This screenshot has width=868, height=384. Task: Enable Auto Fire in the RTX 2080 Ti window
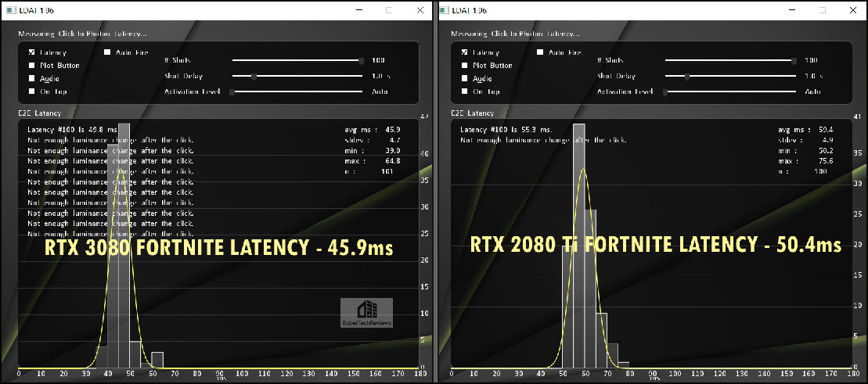pyautogui.click(x=540, y=52)
